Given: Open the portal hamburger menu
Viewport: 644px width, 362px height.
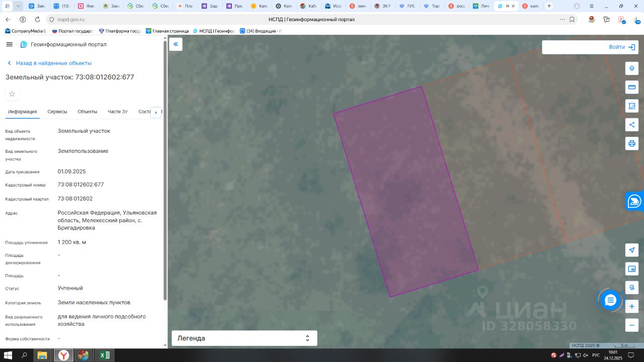Looking at the screenshot, I should pyautogui.click(x=9, y=44).
